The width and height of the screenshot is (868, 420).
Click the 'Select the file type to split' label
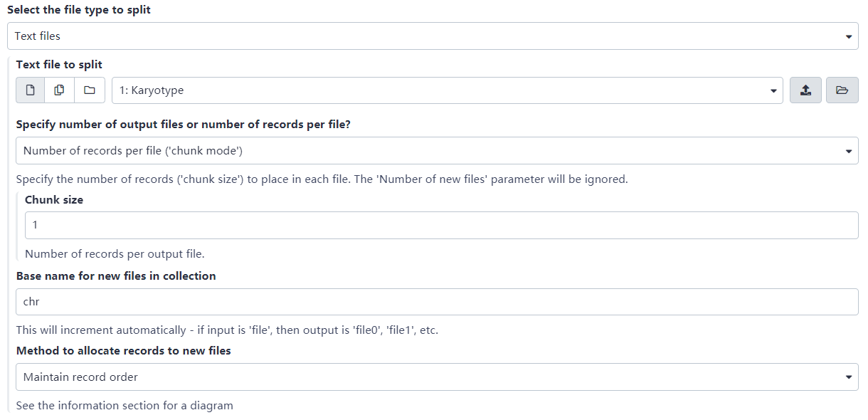click(79, 11)
